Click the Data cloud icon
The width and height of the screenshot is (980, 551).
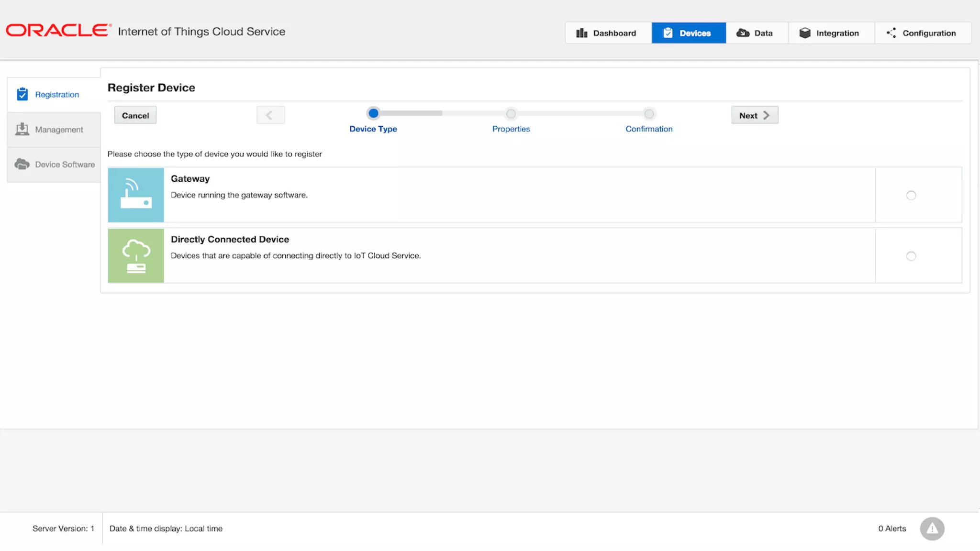coord(743,33)
